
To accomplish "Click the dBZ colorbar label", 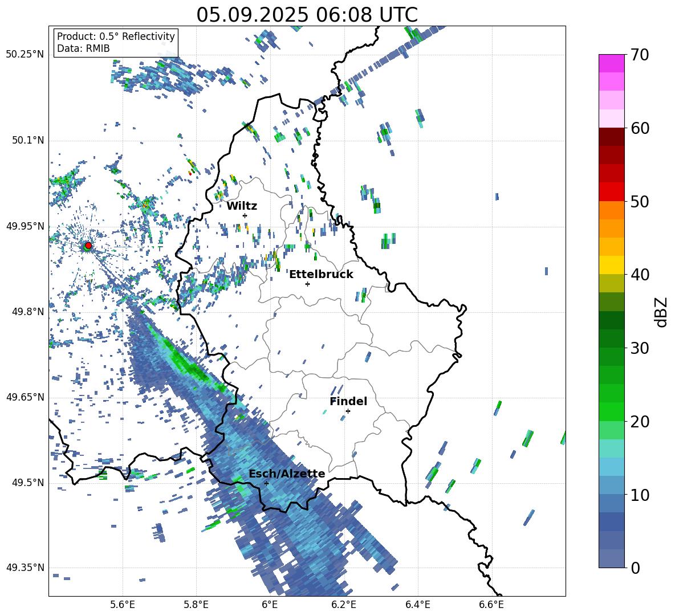I will coord(661,312).
